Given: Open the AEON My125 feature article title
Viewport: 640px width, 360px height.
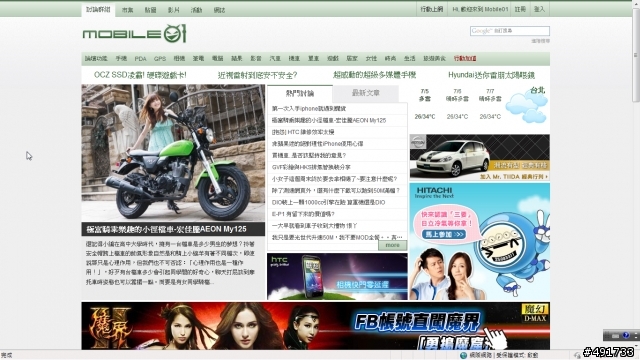Looking at the screenshot, I should pos(166,229).
